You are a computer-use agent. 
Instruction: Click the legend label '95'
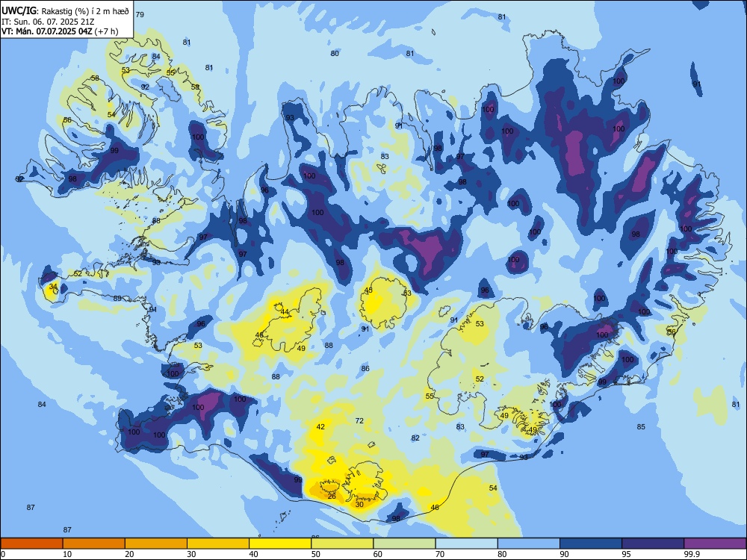626,554
